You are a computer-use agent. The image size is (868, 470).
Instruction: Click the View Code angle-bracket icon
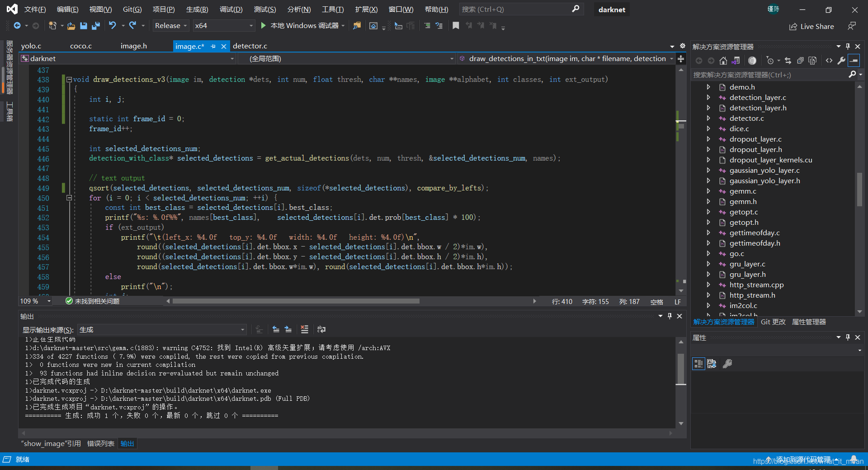829,61
